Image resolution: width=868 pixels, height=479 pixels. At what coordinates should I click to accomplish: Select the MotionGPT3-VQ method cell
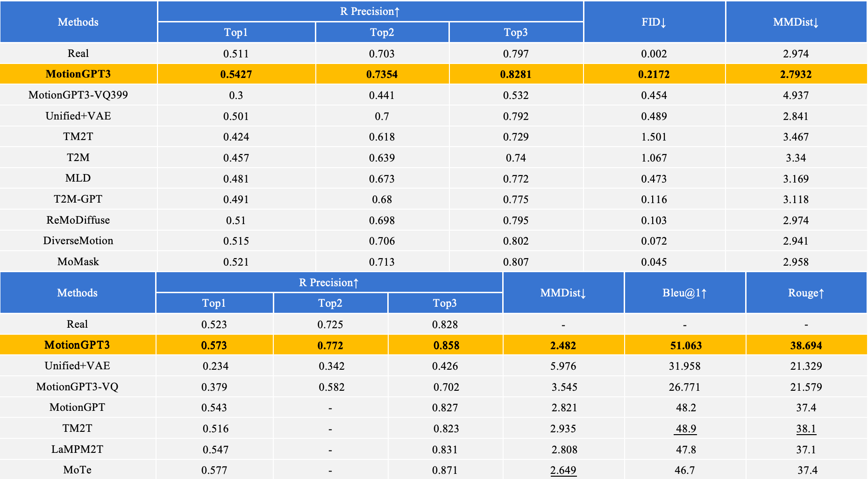pos(77,387)
